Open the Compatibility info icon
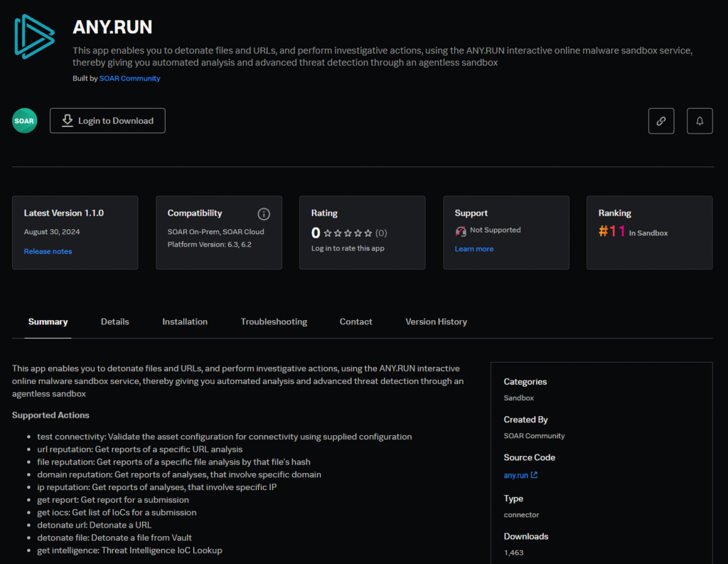The height and width of the screenshot is (564, 728). click(264, 213)
